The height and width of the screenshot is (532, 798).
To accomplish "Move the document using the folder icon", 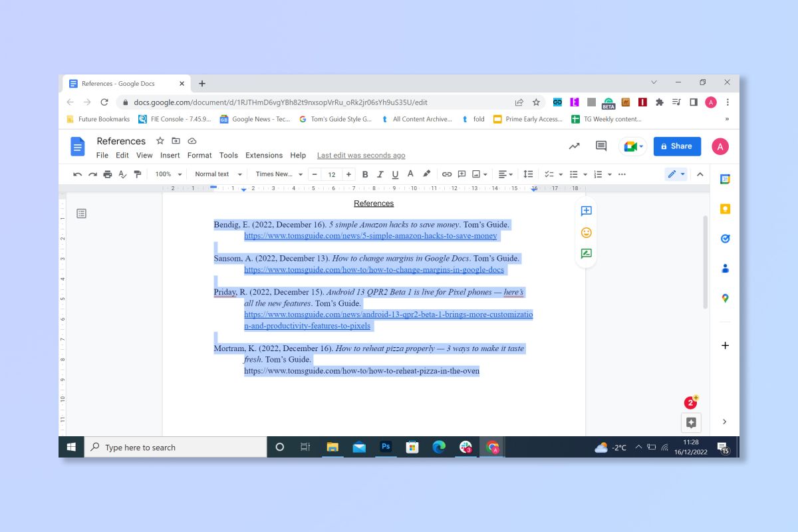I will click(x=176, y=141).
